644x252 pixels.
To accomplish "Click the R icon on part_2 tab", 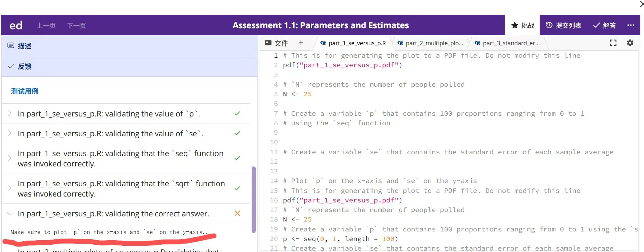I will pyautogui.click(x=400, y=43).
